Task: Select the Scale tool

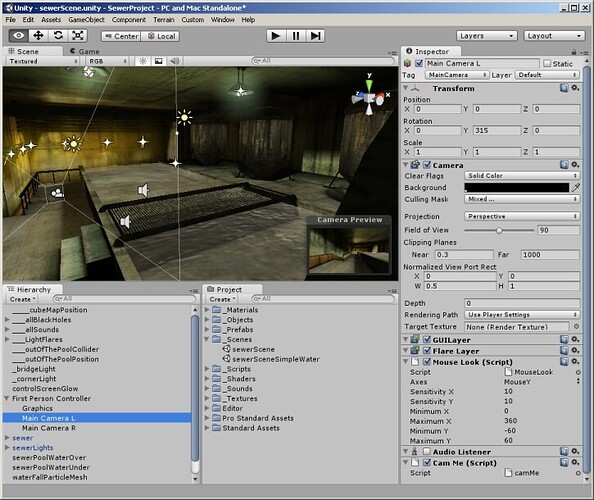Action: pyautogui.click(x=78, y=36)
